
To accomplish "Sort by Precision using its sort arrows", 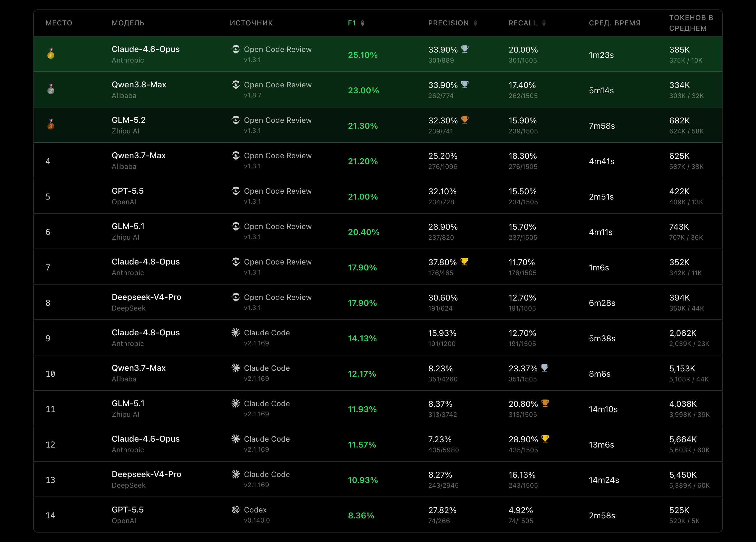I will 475,23.
